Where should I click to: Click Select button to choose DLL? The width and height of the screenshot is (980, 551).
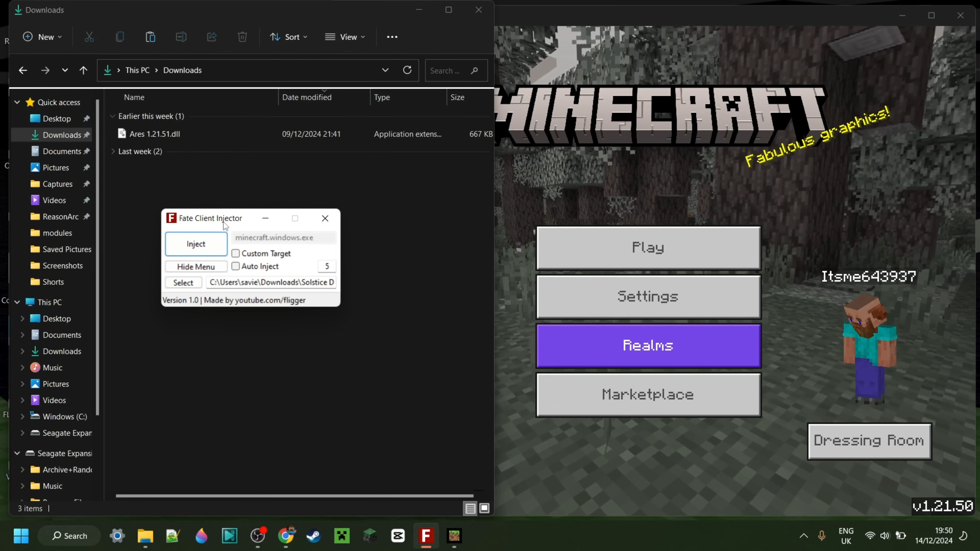tap(183, 282)
